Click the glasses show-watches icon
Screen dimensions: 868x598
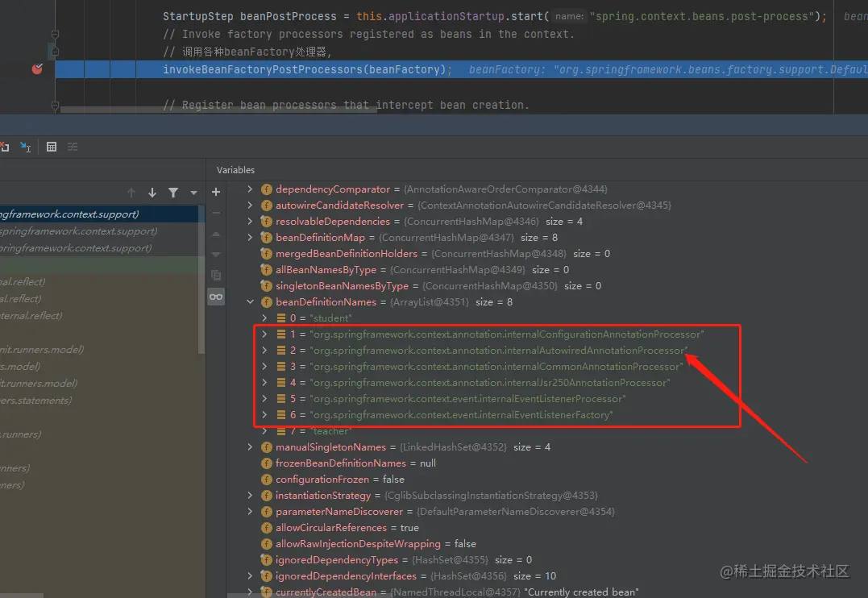pos(216,297)
